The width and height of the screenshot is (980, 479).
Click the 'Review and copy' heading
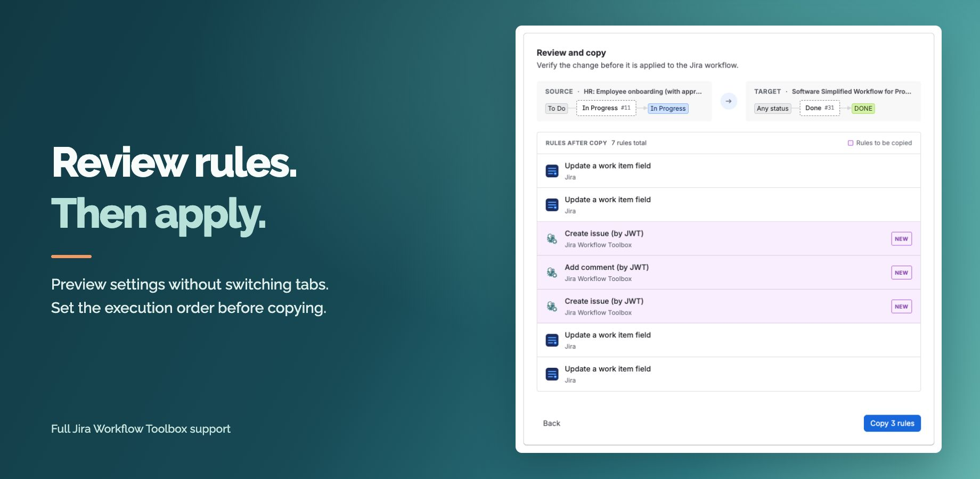click(x=571, y=53)
